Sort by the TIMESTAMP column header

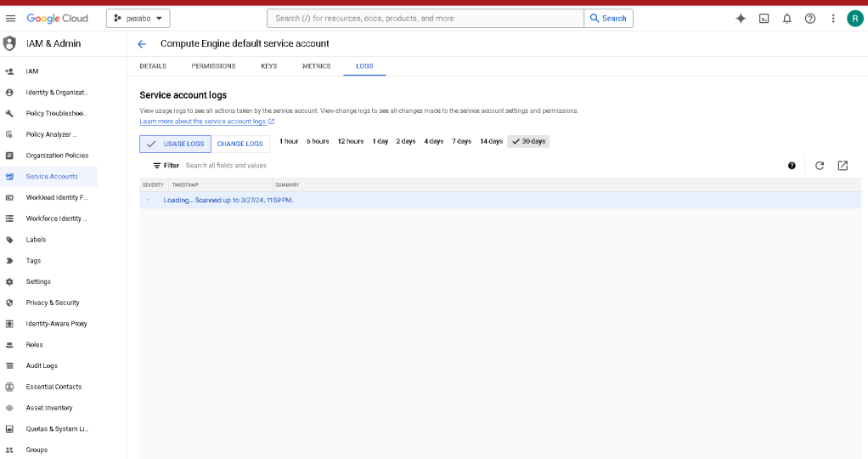(185, 185)
